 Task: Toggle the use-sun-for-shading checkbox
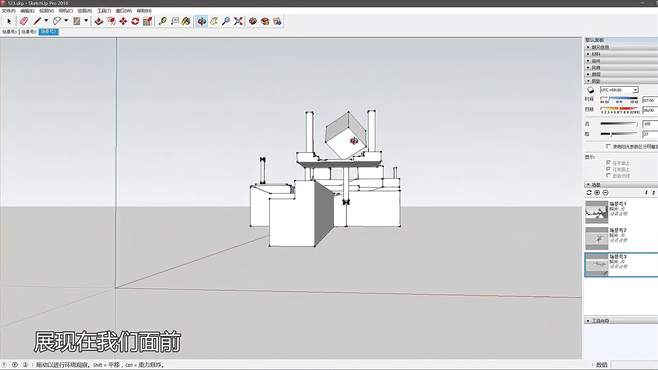click(608, 146)
